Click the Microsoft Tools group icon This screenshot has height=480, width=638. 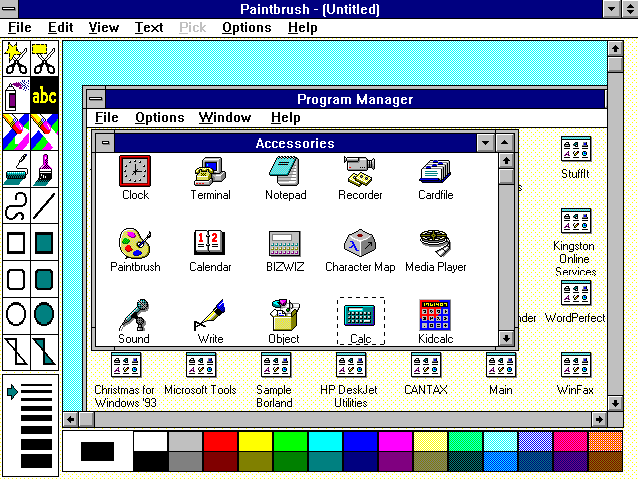pos(201,365)
